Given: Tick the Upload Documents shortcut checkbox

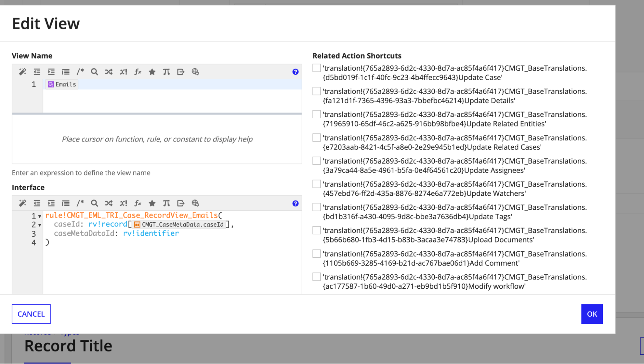Looking at the screenshot, I should click(317, 230).
